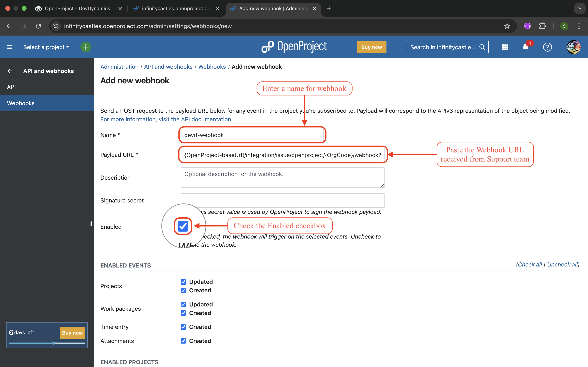588x367 pixels.
Task: Select API in the sidebar
Action: tap(11, 87)
